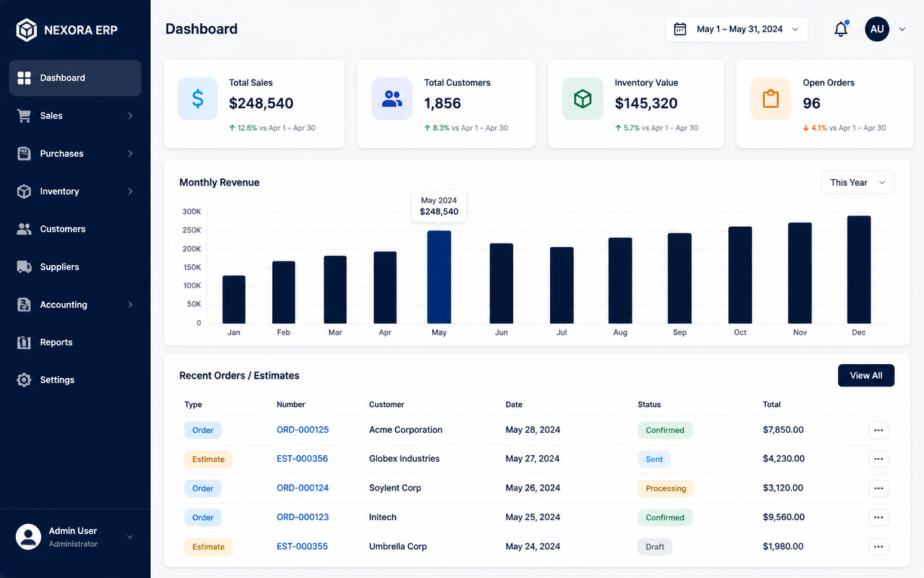Image resolution: width=924 pixels, height=578 pixels.
Task: Click the Sales cart icon in sidebar
Action: pyautogui.click(x=24, y=116)
